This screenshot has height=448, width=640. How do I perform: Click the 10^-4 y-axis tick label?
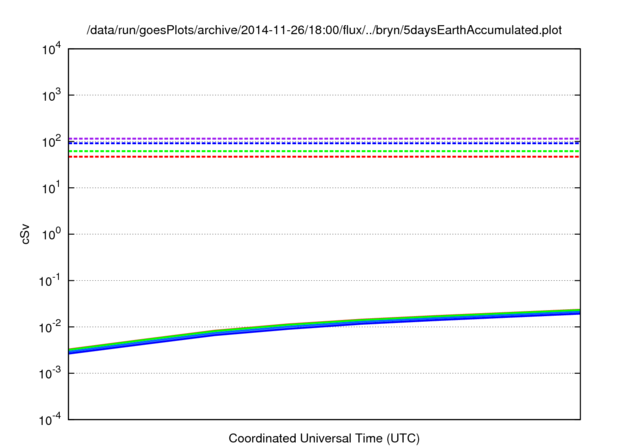tap(50, 420)
